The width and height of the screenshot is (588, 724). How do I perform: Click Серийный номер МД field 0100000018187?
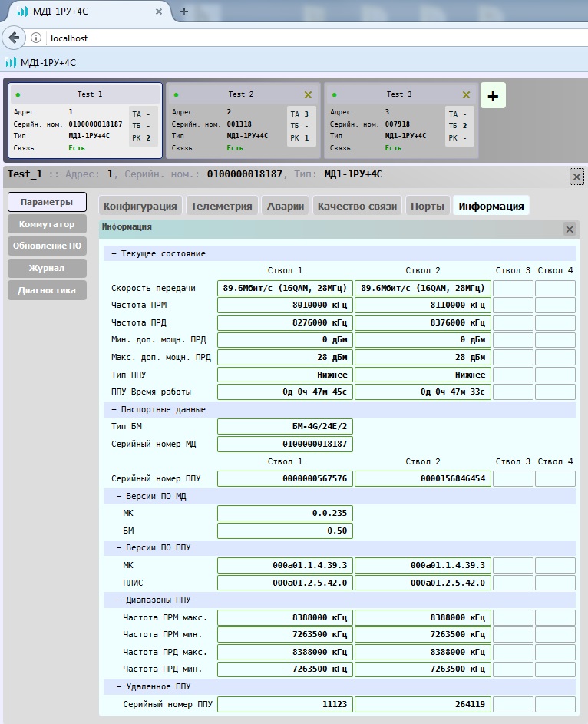click(285, 444)
